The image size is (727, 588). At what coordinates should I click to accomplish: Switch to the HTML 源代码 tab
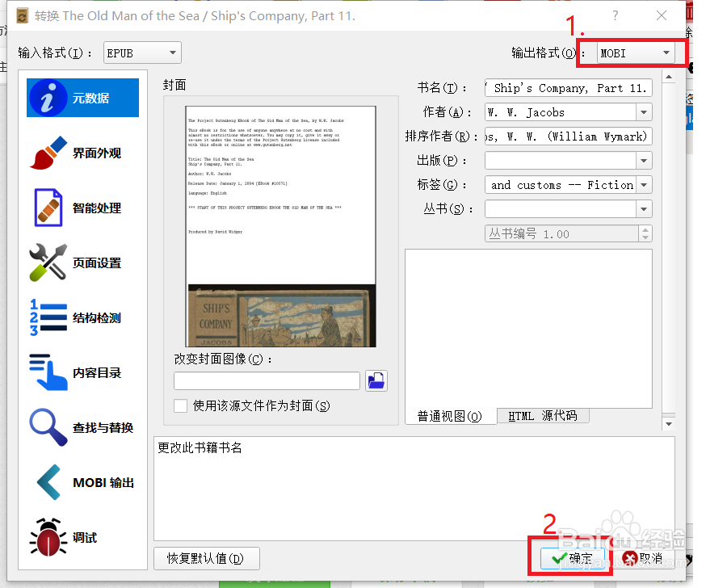pos(542,415)
